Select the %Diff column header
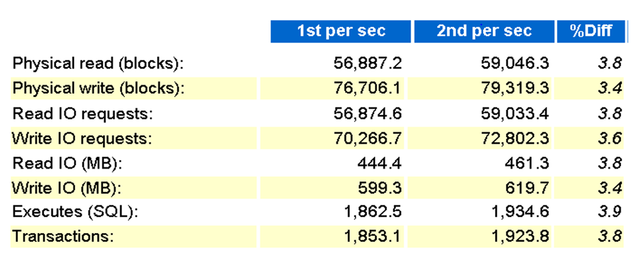The height and width of the screenshot is (257, 644). 591,31
